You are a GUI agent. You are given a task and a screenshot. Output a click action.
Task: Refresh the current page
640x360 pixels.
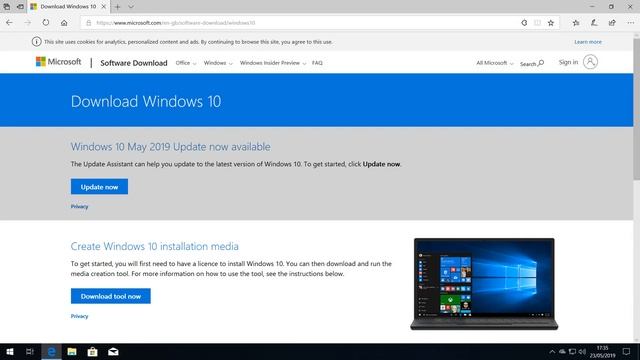pos(46,23)
